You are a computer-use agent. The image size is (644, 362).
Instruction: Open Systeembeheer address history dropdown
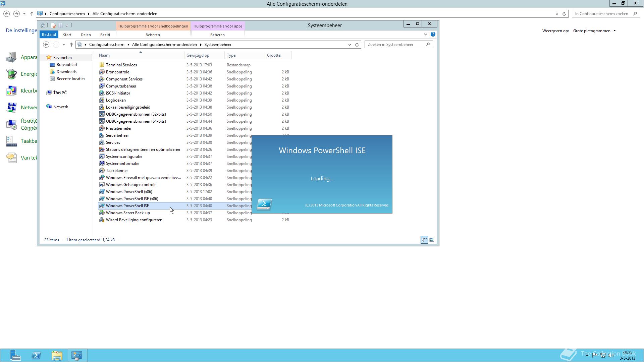(350, 45)
